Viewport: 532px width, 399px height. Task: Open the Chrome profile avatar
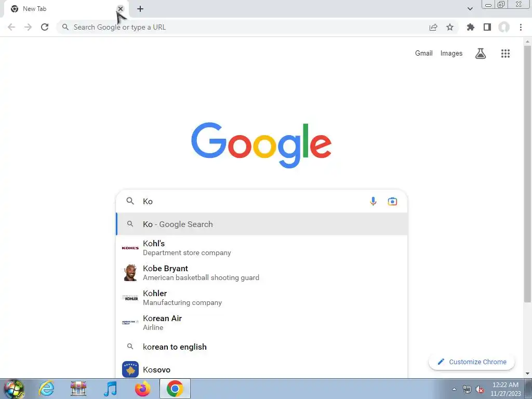click(x=504, y=27)
